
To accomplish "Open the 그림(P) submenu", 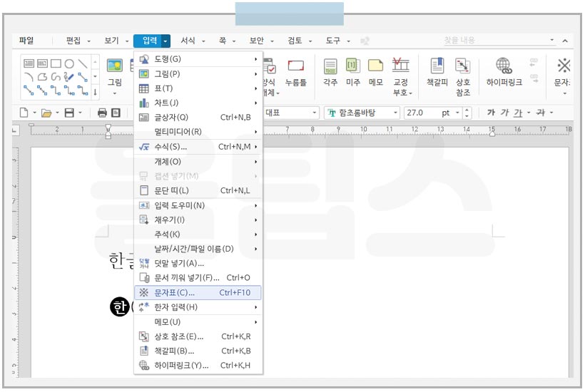I will [198, 74].
